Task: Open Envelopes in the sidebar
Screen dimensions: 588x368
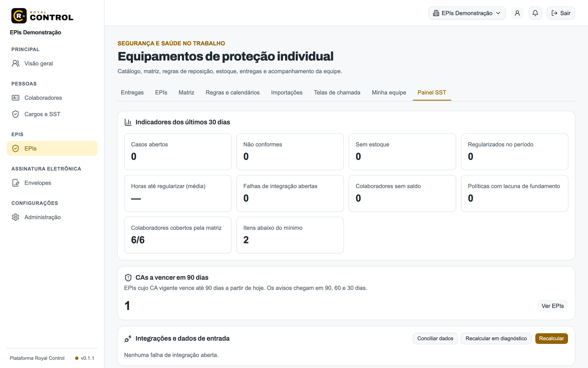Action: pyautogui.click(x=52, y=183)
